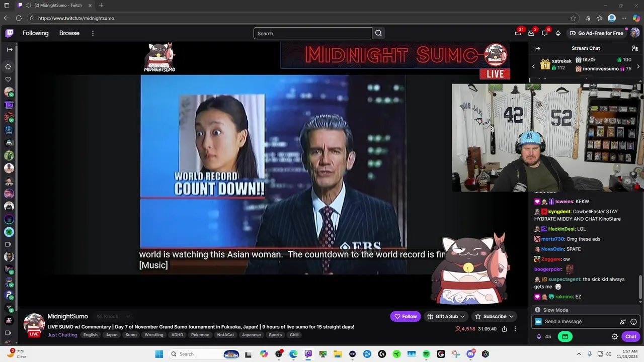
Task: Claim the green channel points bonus
Action: [565, 336]
